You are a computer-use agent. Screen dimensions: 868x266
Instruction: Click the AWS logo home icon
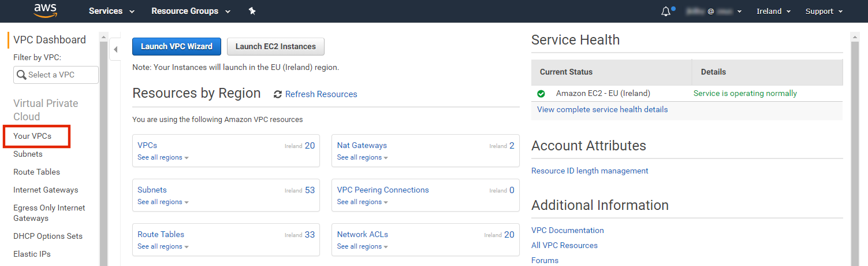click(44, 10)
